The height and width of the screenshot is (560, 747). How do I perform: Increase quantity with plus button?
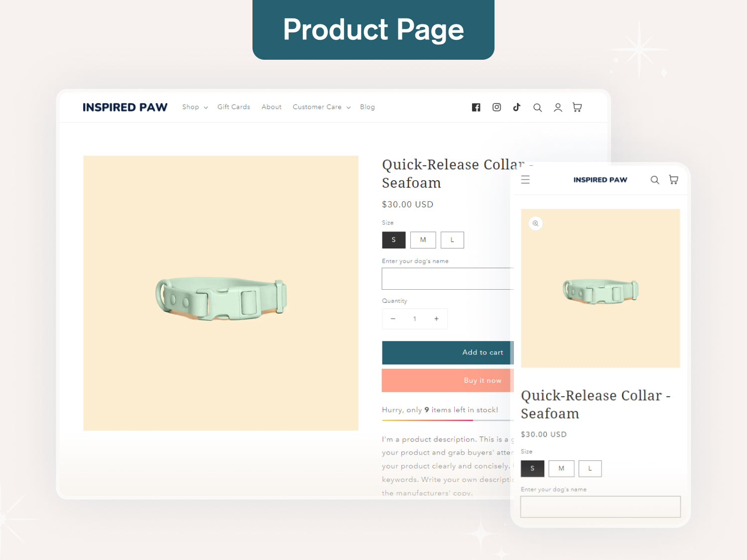pos(436,319)
